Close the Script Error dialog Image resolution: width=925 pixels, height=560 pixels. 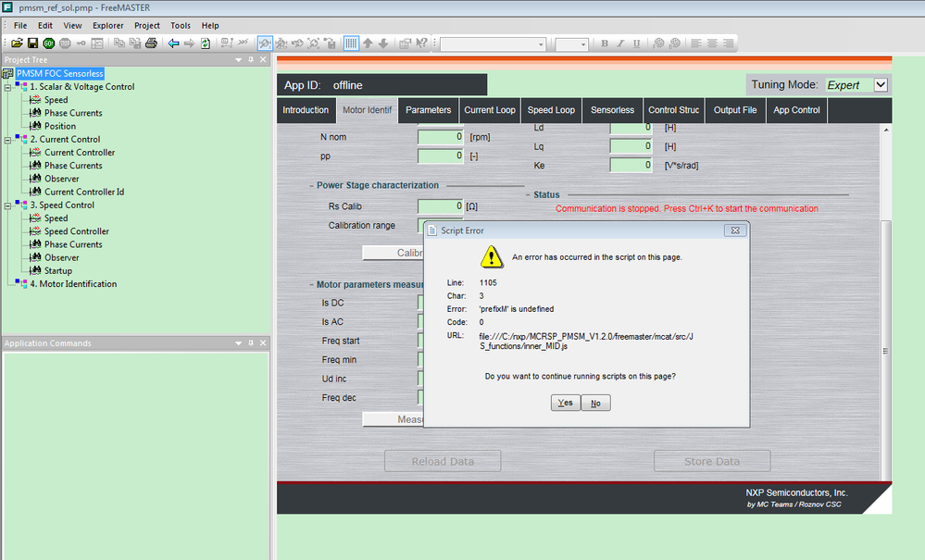[735, 230]
